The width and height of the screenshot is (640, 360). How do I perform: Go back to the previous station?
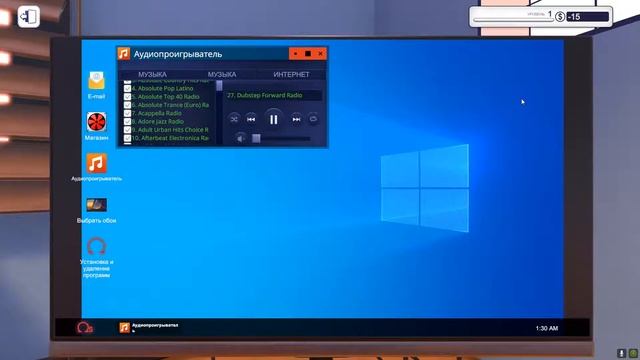(251, 119)
